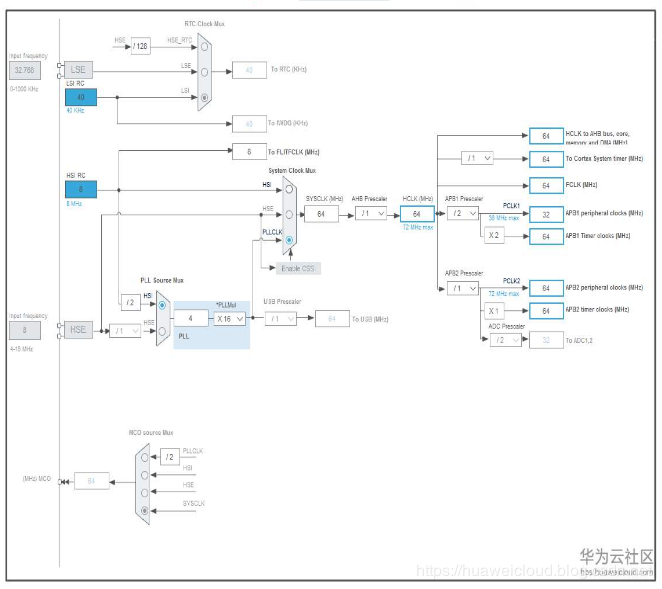This screenshot has height=589, width=662.
Task: Click the HSE input frequency field
Action: [25, 330]
